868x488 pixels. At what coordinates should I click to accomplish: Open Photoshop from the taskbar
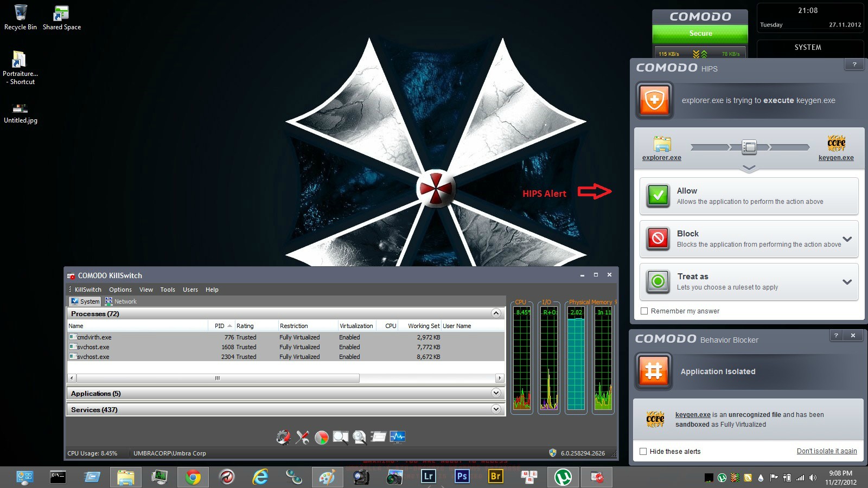click(x=462, y=477)
